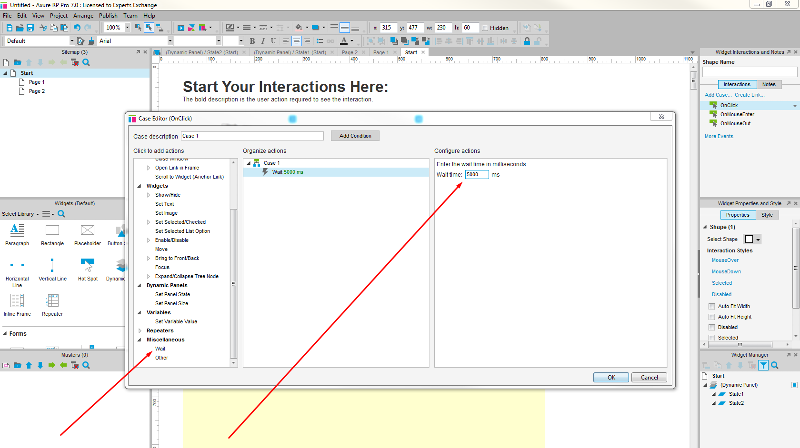Click Add Page icon in the Sitemap toolbar
Screen dimensions: 800x448
[6, 62]
